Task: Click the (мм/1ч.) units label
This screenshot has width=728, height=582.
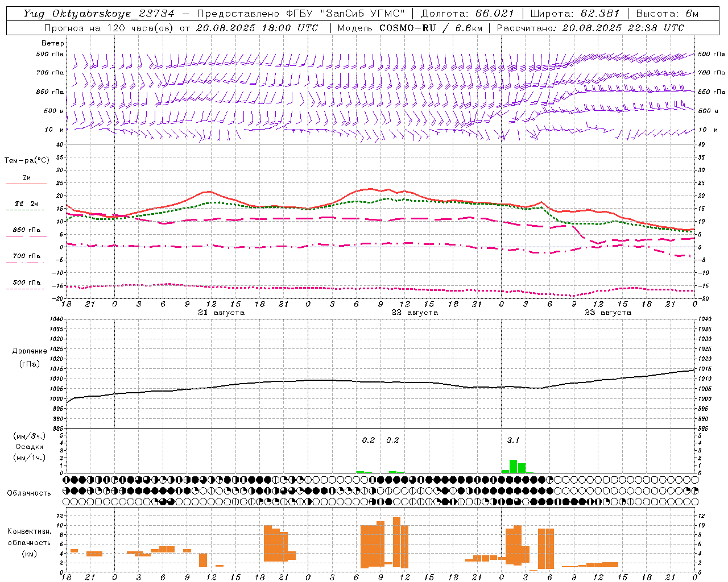Action: [x=30, y=458]
